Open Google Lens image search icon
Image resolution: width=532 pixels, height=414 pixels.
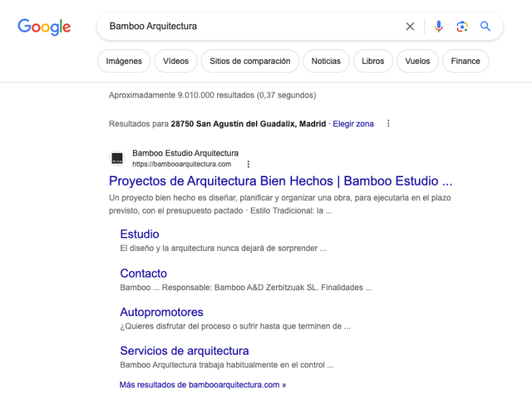click(462, 27)
